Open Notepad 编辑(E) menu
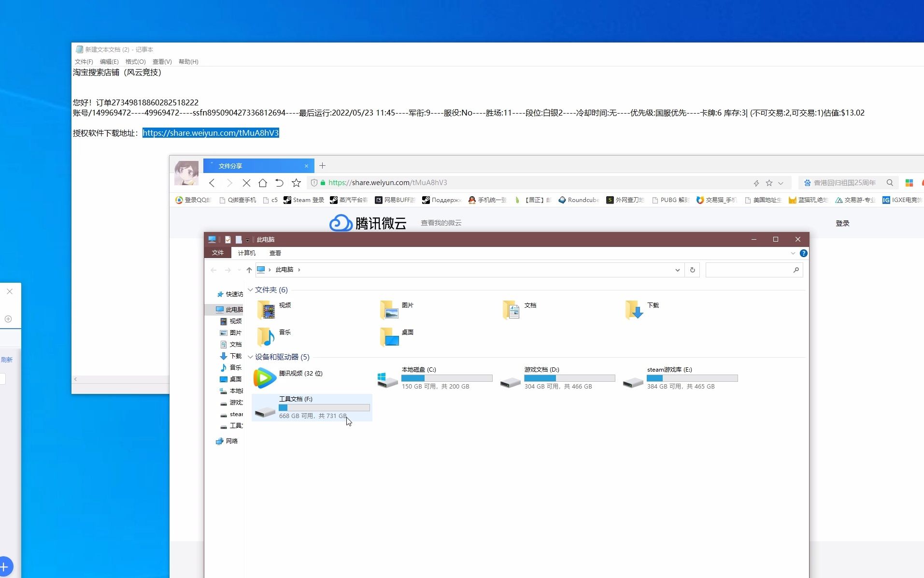This screenshot has height=578, width=924. [109, 62]
